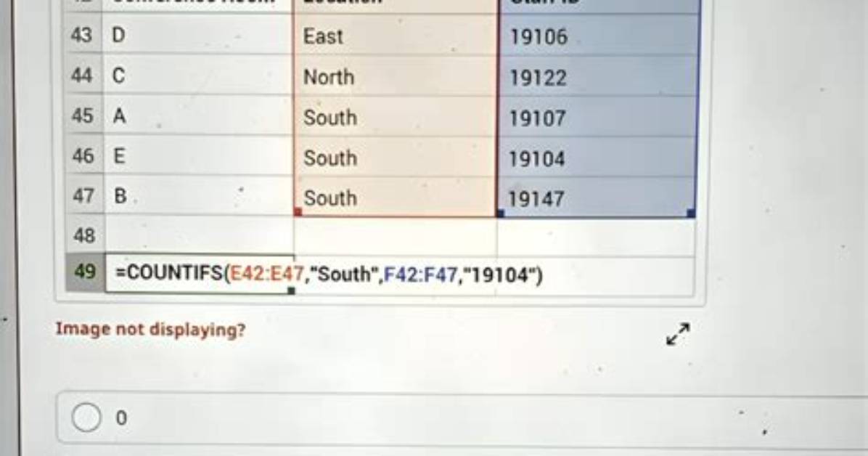Click conference room cell A in row 45
This screenshot has width=868, height=456.
[x=198, y=115]
